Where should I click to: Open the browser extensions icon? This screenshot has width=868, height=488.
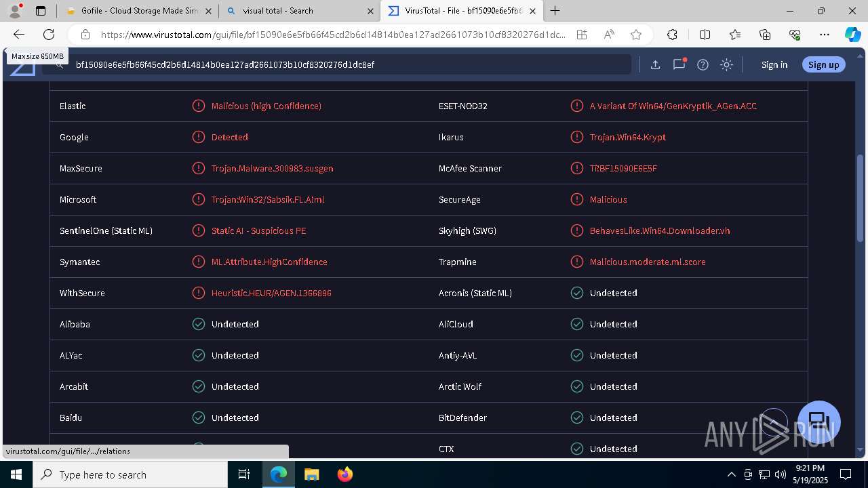click(672, 35)
